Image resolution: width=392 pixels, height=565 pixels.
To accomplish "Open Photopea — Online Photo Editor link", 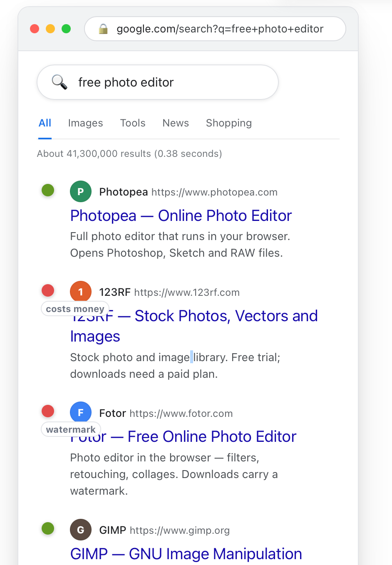I will point(181,216).
